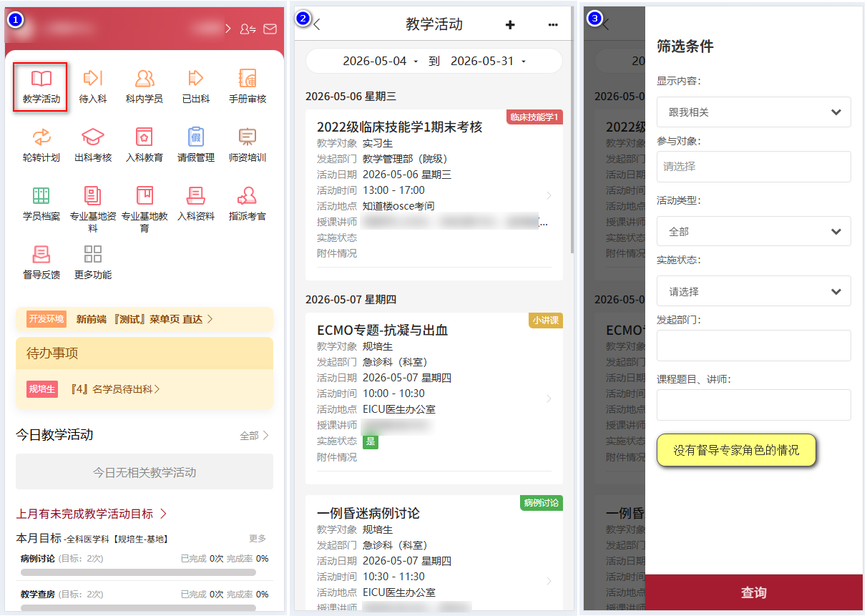Image resolution: width=867 pixels, height=616 pixels.
Task: Open the 2022级临床技能学1期末考核 card
Action: pyautogui.click(x=434, y=195)
